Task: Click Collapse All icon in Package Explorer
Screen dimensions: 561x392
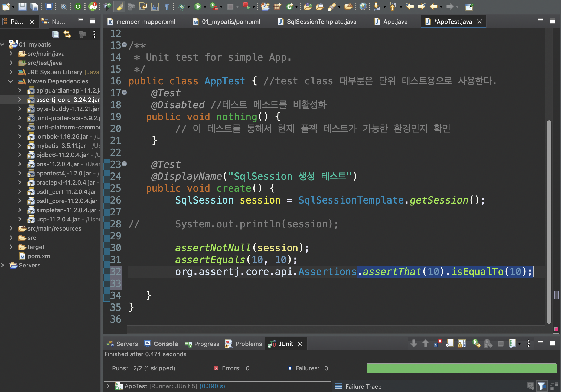Action: click(x=56, y=34)
